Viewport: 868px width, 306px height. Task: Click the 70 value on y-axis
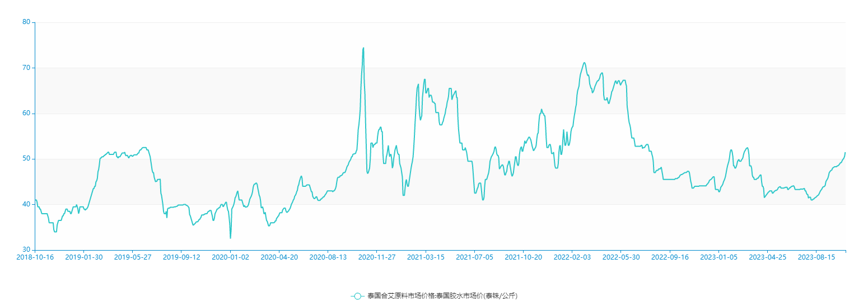(x=26, y=68)
